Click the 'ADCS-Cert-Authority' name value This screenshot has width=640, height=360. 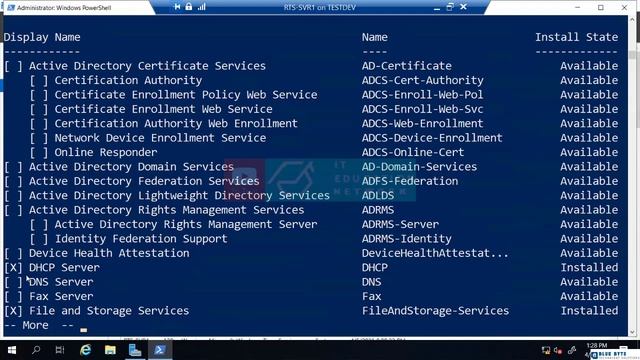click(x=422, y=80)
